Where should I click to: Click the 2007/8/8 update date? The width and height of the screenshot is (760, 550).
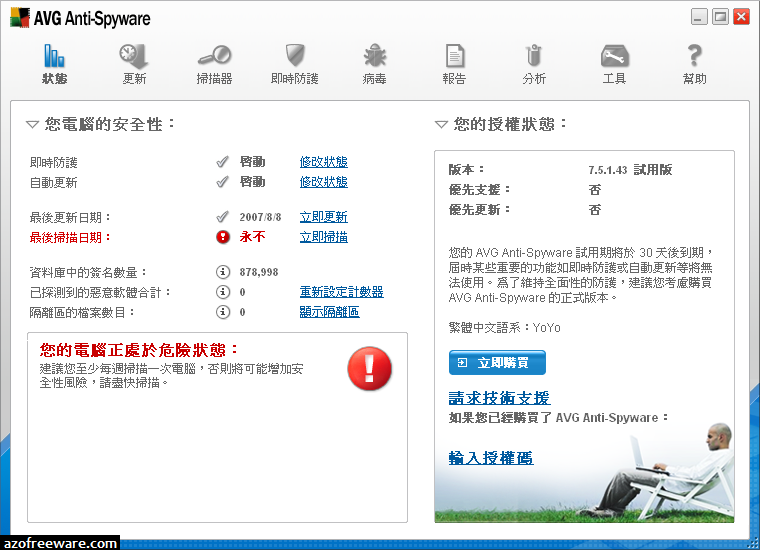pos(260,217)
